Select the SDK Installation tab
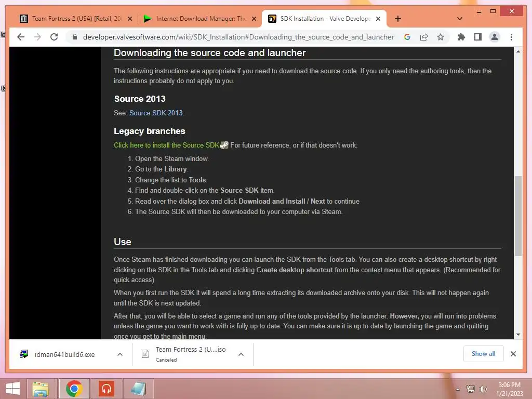532x399 pixels. [x=324, y=19]
